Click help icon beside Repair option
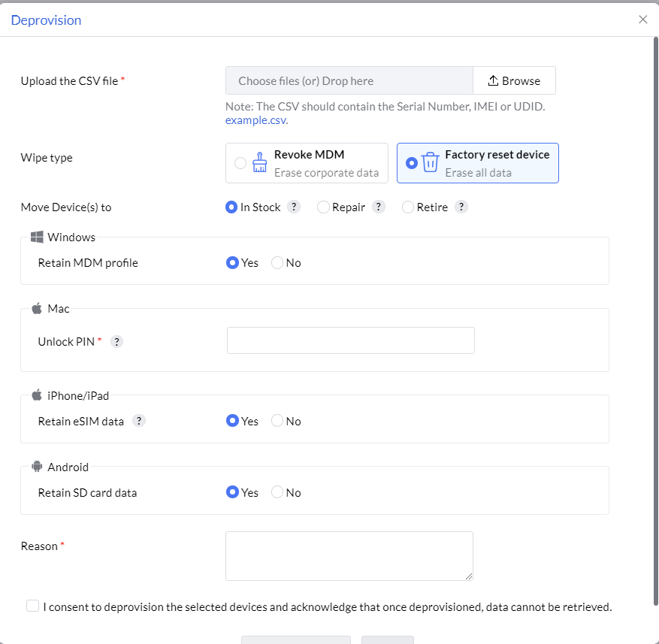659x644 pixels. click(x=379, y=207)
